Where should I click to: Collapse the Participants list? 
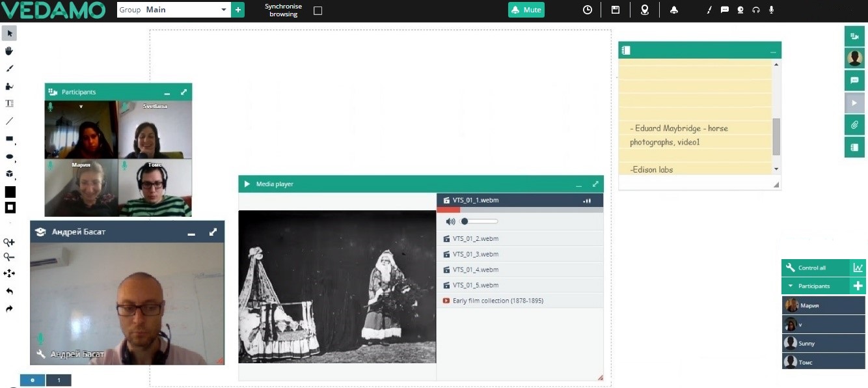pos(816,286)
